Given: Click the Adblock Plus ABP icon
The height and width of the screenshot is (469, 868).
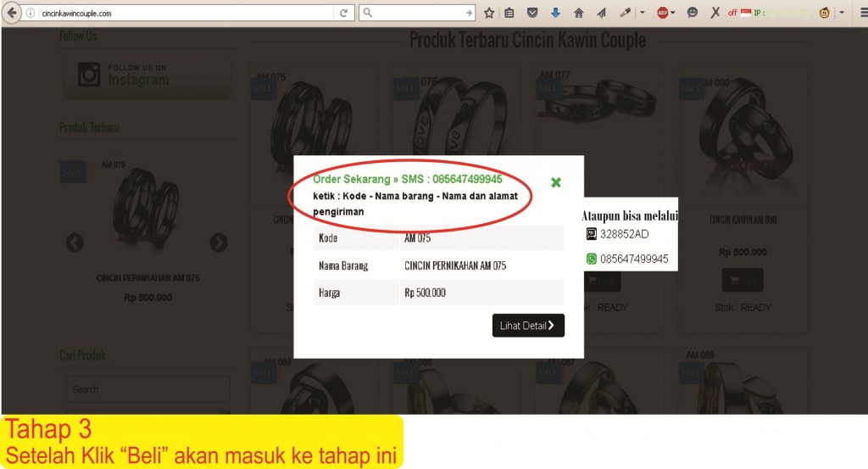Looking at the screenshot, I should pos(662,13).
